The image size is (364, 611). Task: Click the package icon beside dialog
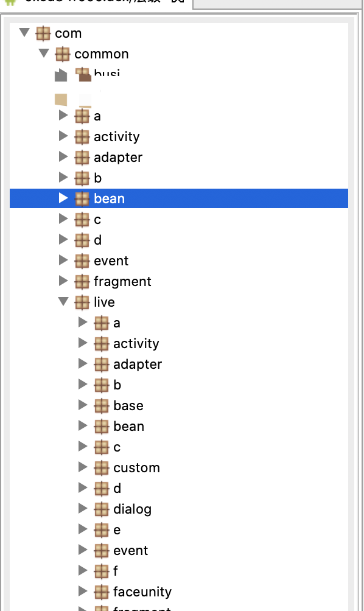(101, 509)
